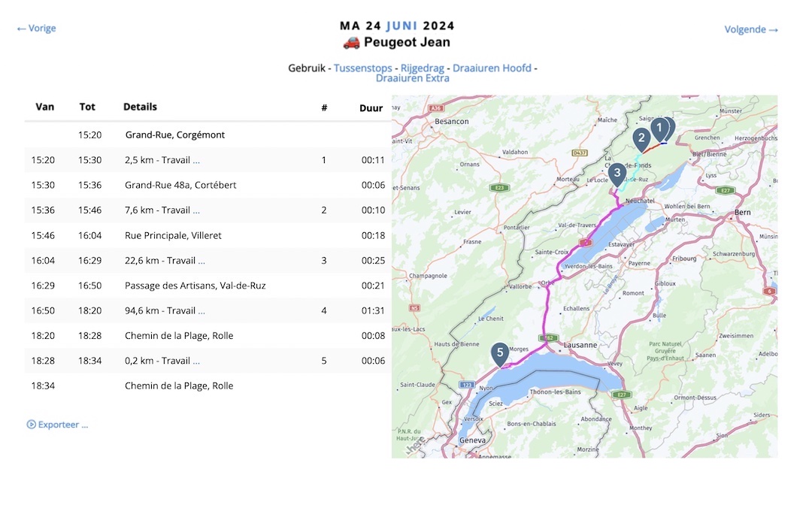Image resolution: width=812 pixels, height=511 pixels.
Task: Click Lausanne on the map
Action: [580, 345]
